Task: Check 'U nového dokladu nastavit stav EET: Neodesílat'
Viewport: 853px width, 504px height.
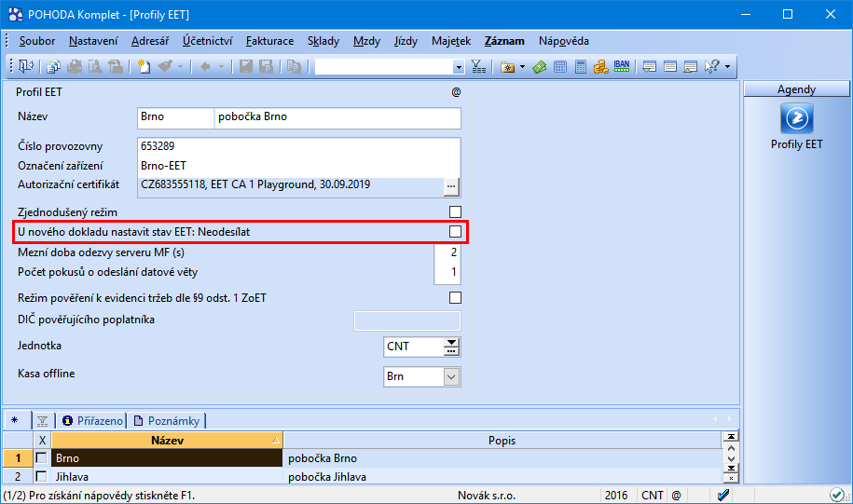Action: (x=455, y=231)
